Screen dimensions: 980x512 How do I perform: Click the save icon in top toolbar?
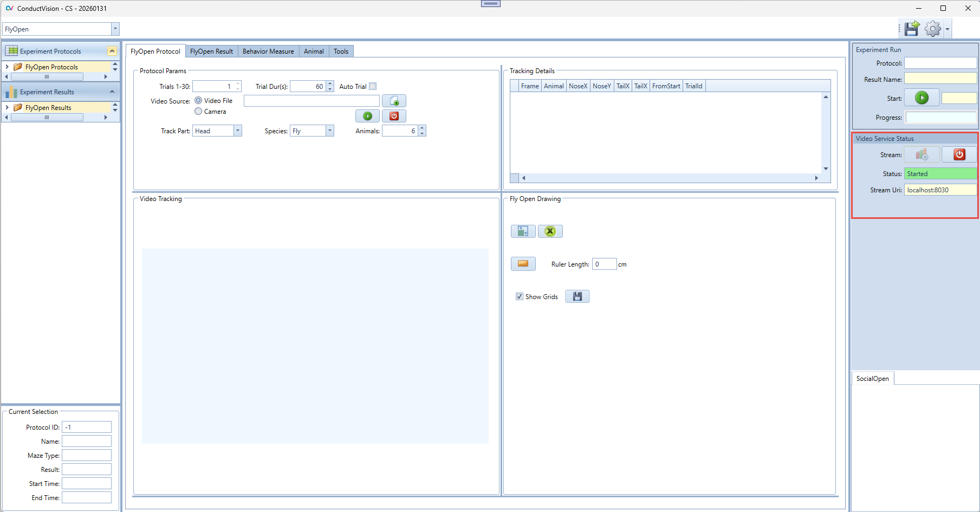pos(912,29)
